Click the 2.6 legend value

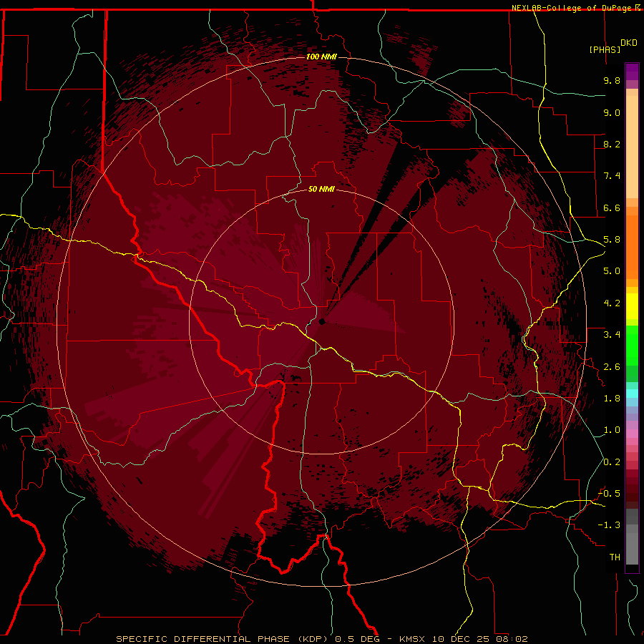[612, 367]
